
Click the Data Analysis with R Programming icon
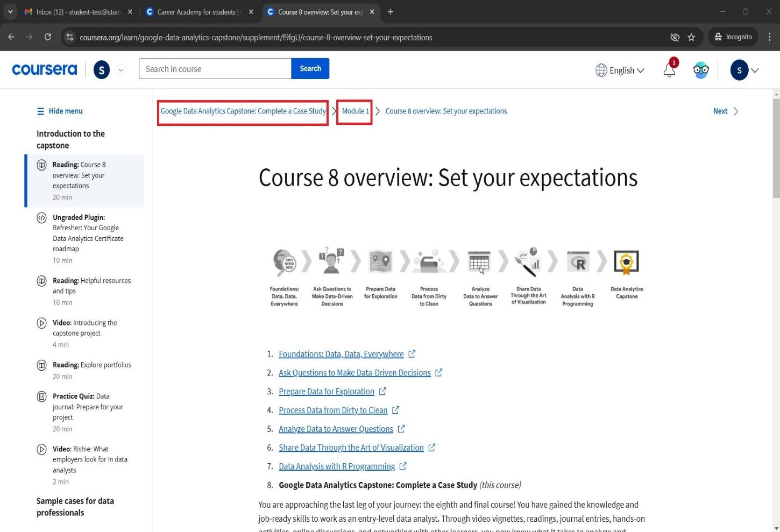click(x=578, y=263)
